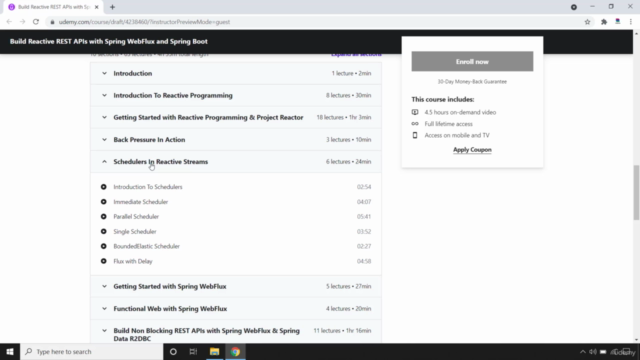Click Expand all sections link
Image resolution: width=640 pixels, height=360 pixels.
point(356,54)
